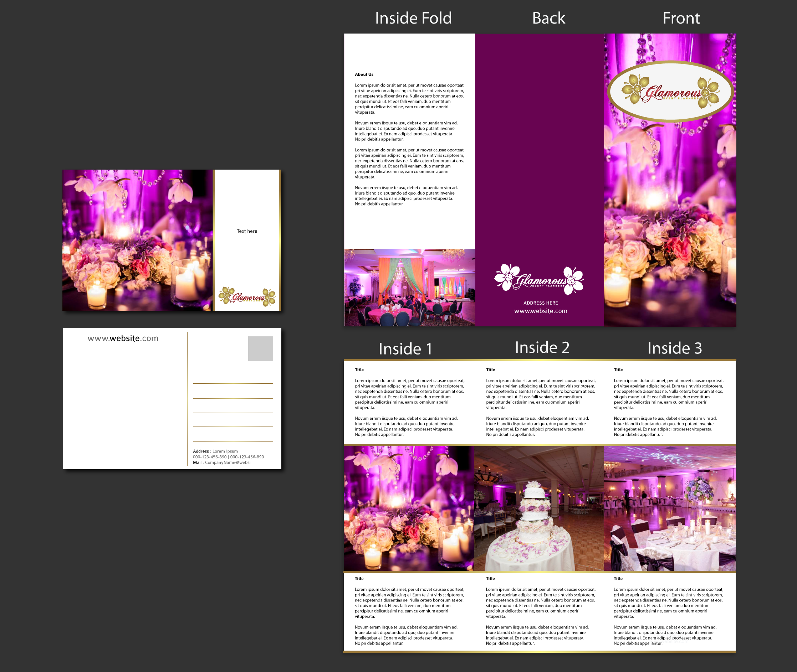The width and height of the screenshot is (797, 672).
Task: Click the 'Inside Fold' heading label
Action: point(413,18)
